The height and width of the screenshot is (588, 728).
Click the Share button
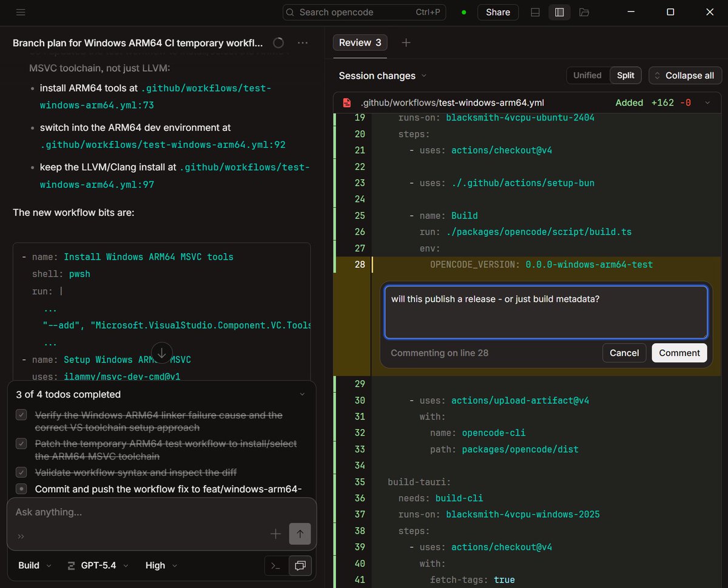click(x=497, y=12)
